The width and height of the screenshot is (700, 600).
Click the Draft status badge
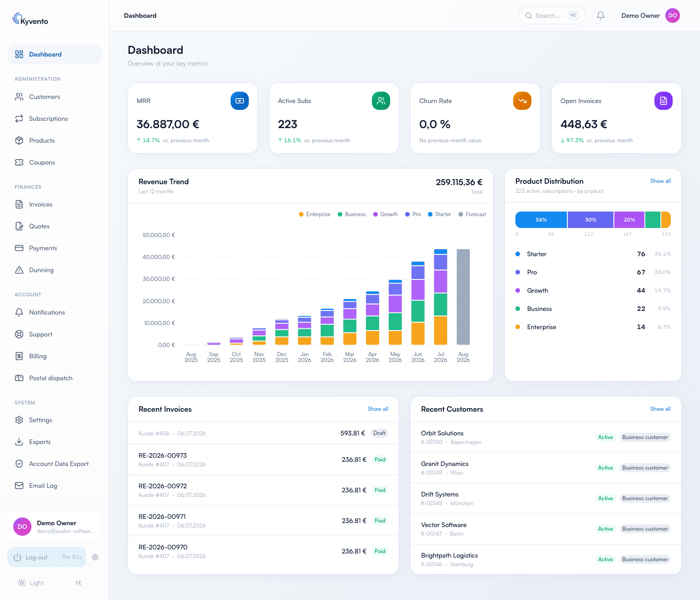pyautogui.click(x=379, y=433)
